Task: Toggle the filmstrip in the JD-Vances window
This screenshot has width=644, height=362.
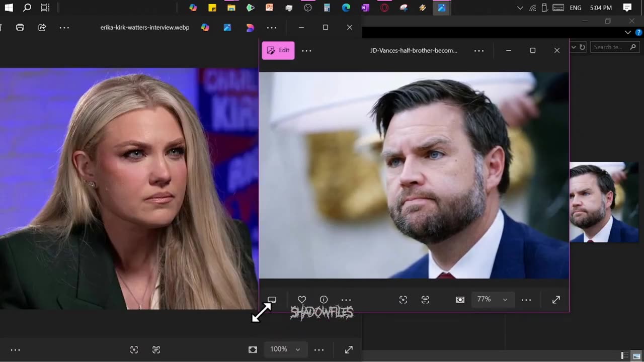Action: pyautogui.click(x=272, y=300)
